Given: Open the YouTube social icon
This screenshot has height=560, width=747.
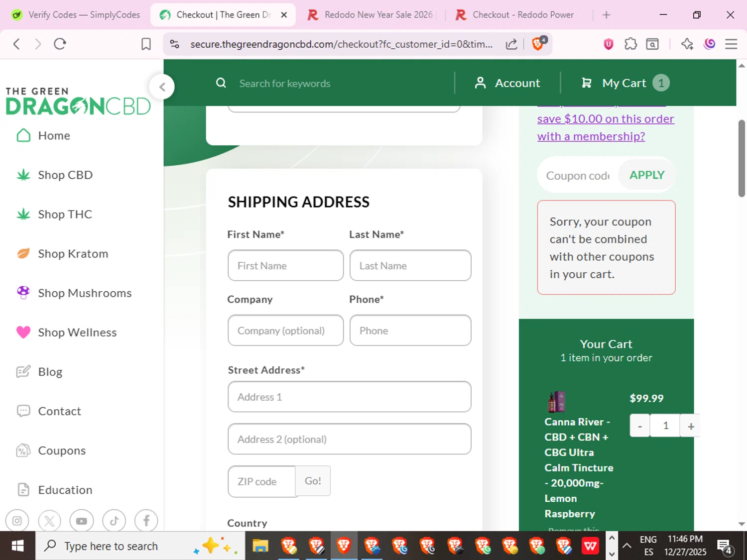Looking at the screenshot, I should [x=82, y=521].
